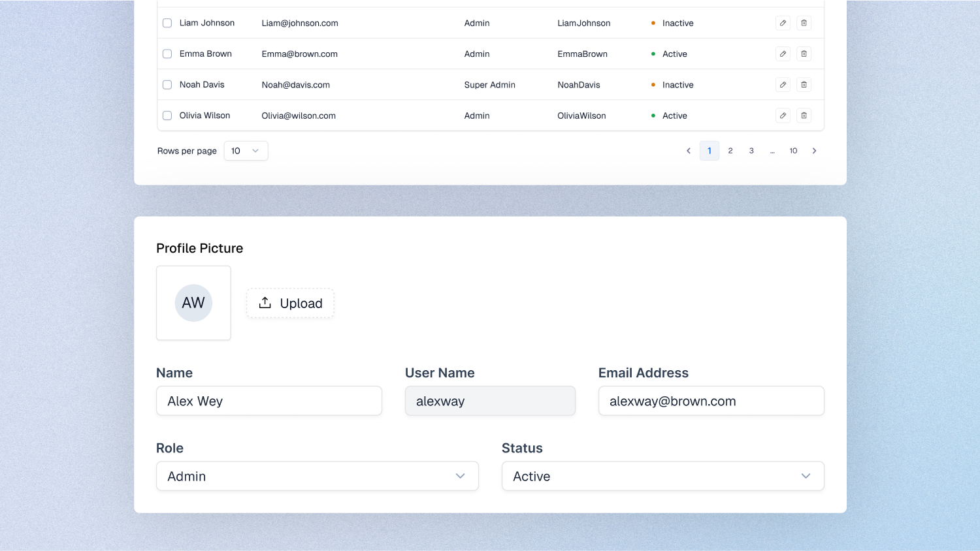Go to page 2 of the table
The height and width of the screenshot is (551, 980).
click(730, 151)
